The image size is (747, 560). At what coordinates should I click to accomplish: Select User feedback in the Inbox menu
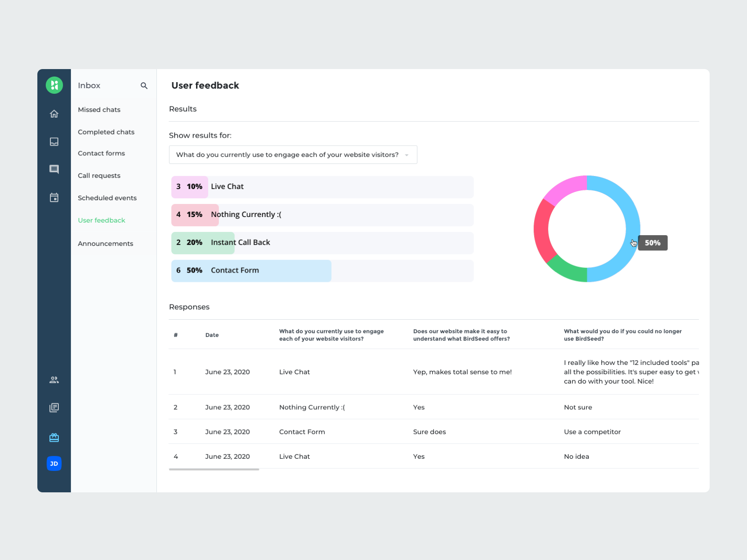(101, 220)
